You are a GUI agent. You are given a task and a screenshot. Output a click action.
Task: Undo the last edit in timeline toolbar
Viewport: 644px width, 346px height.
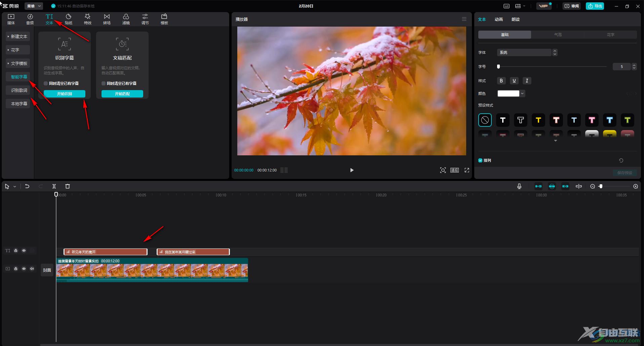click(27, 186)
